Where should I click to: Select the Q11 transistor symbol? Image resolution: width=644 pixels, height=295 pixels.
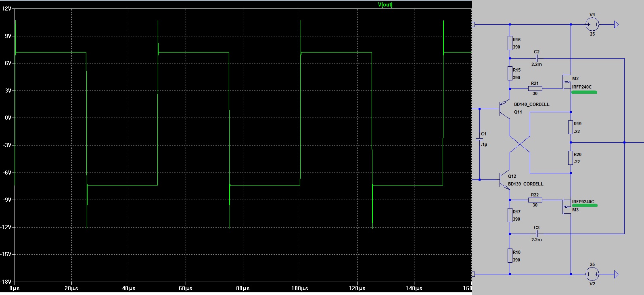pos(504,109)
